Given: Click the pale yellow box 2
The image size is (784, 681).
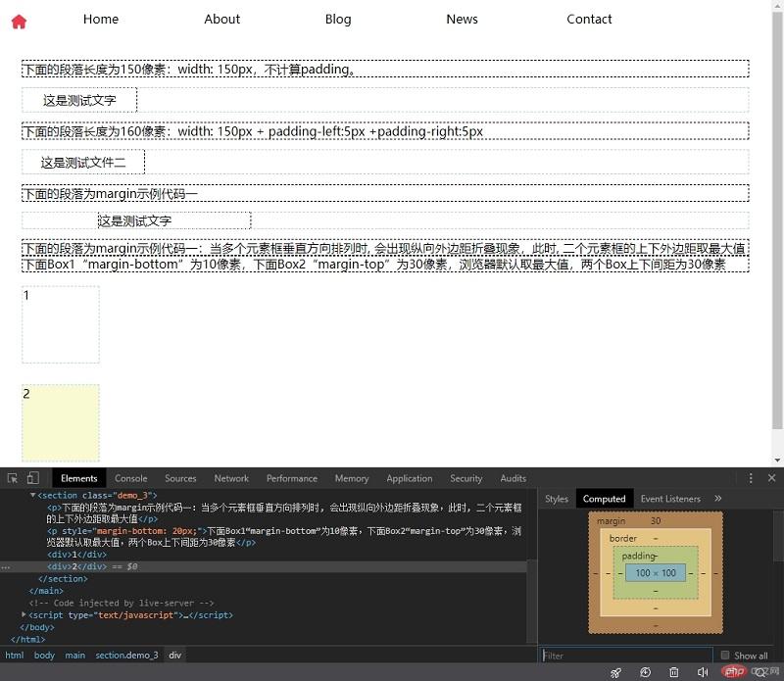Looking at the screenshot, I should (x=61, y=423).
